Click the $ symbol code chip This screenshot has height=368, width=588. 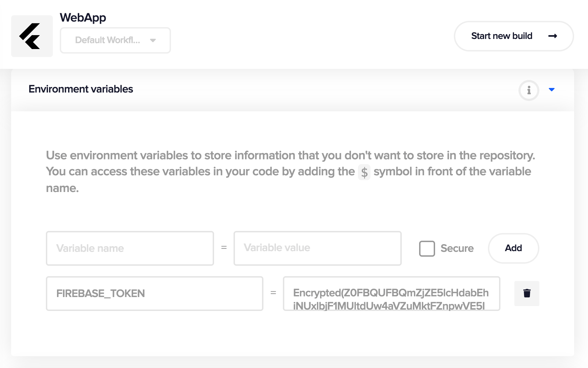364,172
